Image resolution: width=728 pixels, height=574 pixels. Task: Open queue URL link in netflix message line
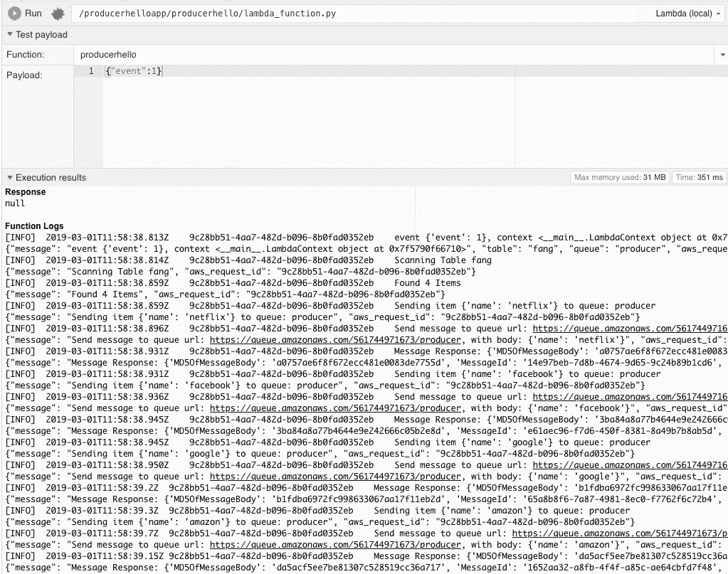(335, 340)
